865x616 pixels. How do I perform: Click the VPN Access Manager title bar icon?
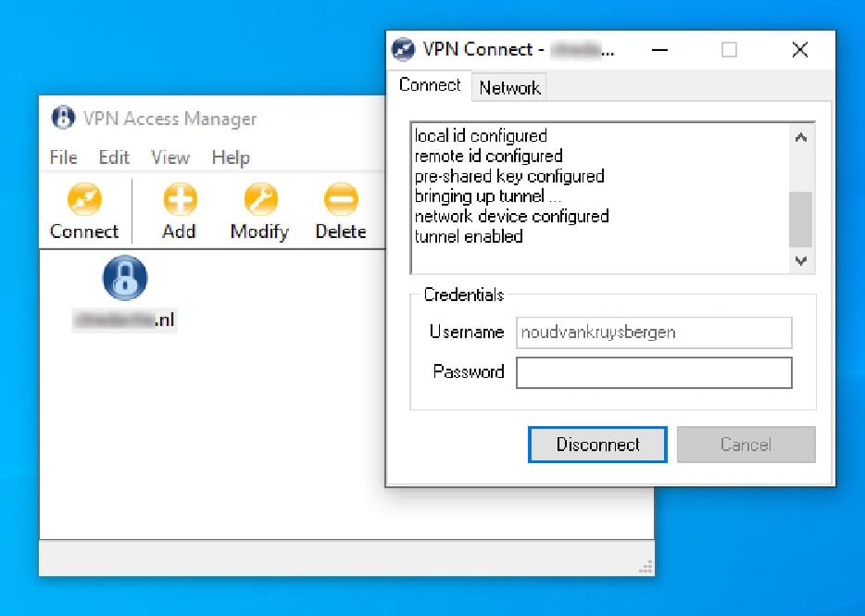(x=63, y=118)
